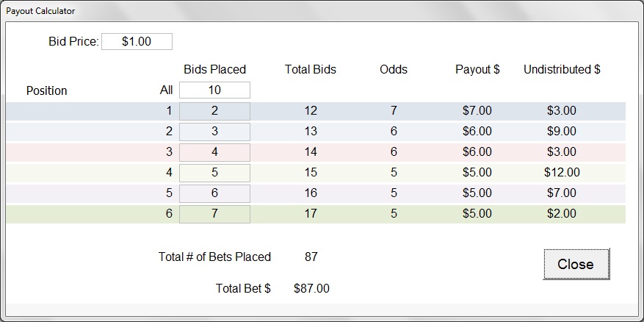Image resolution: width=644 pixels, height=322 pixels.
Task: Focus Bids Placed field for position 6
Action: (214, 214)
